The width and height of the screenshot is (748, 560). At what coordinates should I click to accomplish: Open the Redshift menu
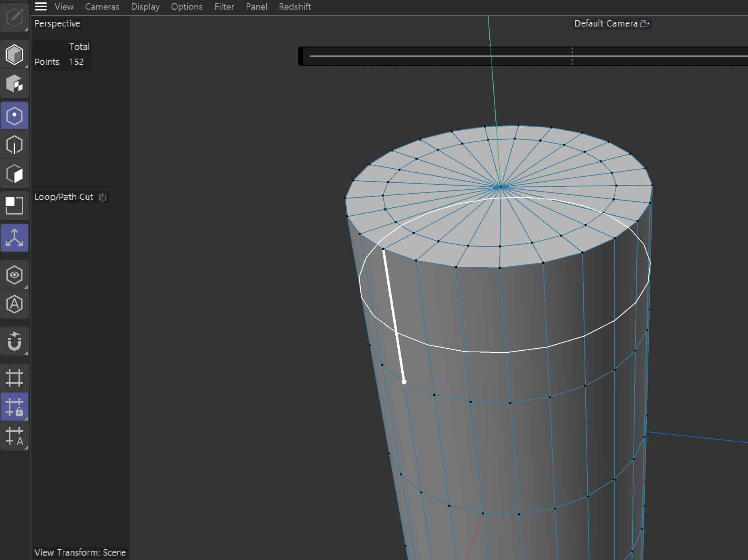pyautogui.click(x=295, y=6)
